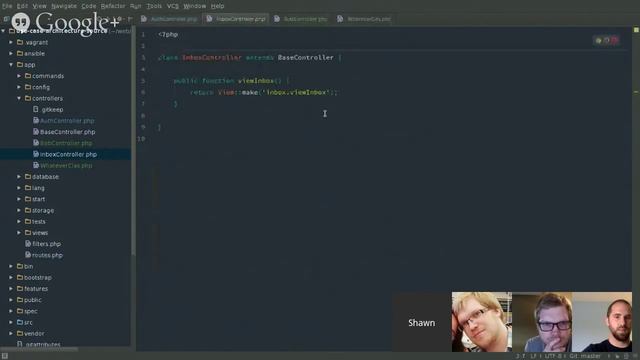640x360 pixels.
Task: Click the .gitkeep file icon
Action: tap(36, 109)
